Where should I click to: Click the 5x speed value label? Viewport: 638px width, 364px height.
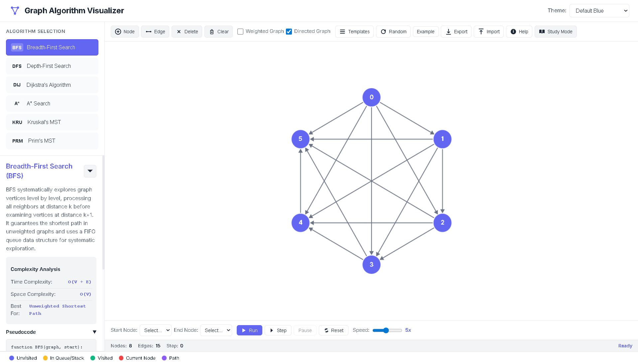(x=408, y=330)
